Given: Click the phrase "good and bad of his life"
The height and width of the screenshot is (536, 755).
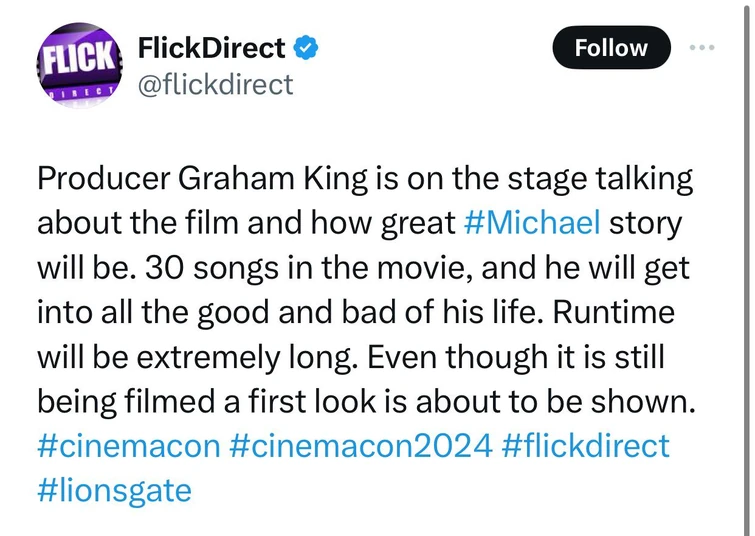Looking at the screenshot, I should [x=327, y=312].
